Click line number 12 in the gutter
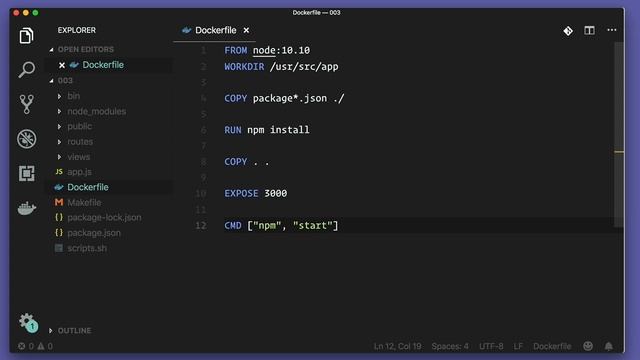This screenshot has width=640, height=360. (201, 225)
